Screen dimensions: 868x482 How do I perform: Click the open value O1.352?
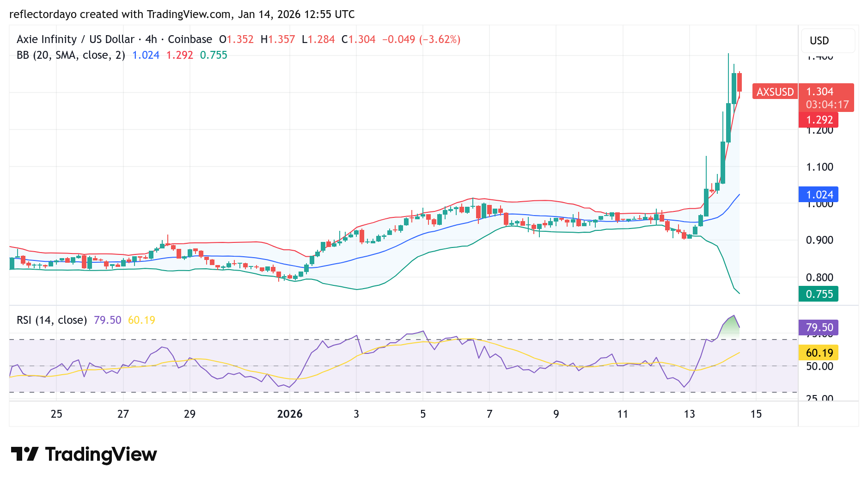236,39
